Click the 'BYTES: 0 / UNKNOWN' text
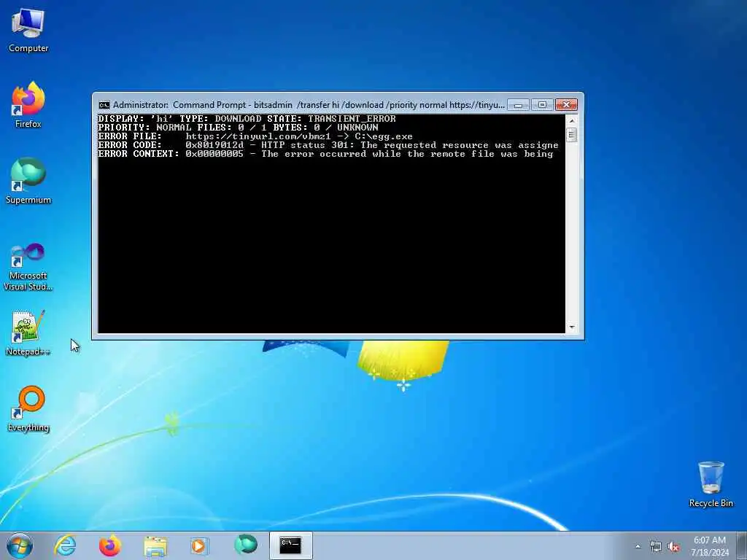 (x=325, y=128)
